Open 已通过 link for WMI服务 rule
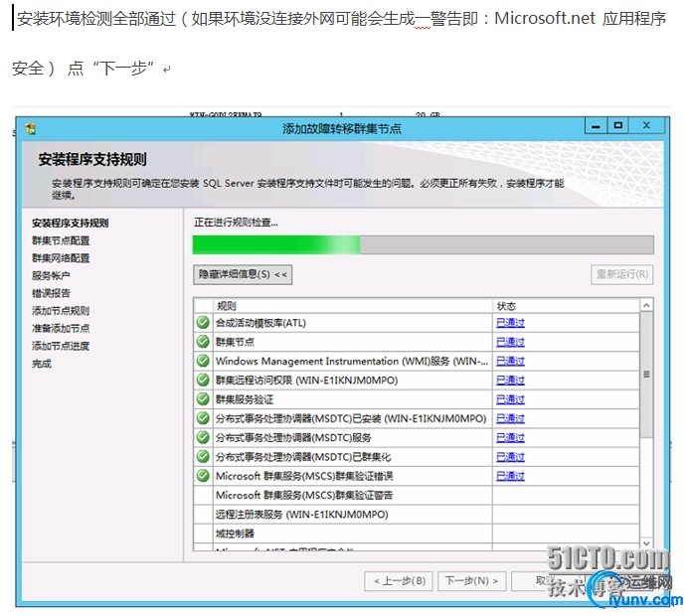The width and height of the screenshot is (689, 616). coord(510,361)
